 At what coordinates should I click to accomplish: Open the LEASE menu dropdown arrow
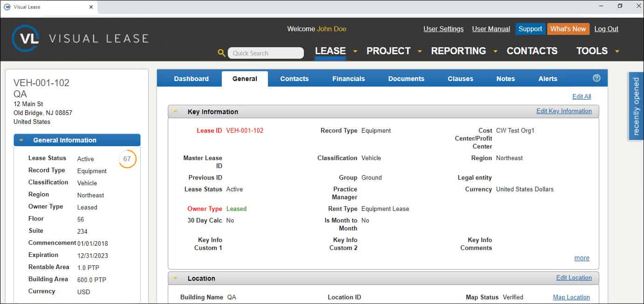[355, 51]
